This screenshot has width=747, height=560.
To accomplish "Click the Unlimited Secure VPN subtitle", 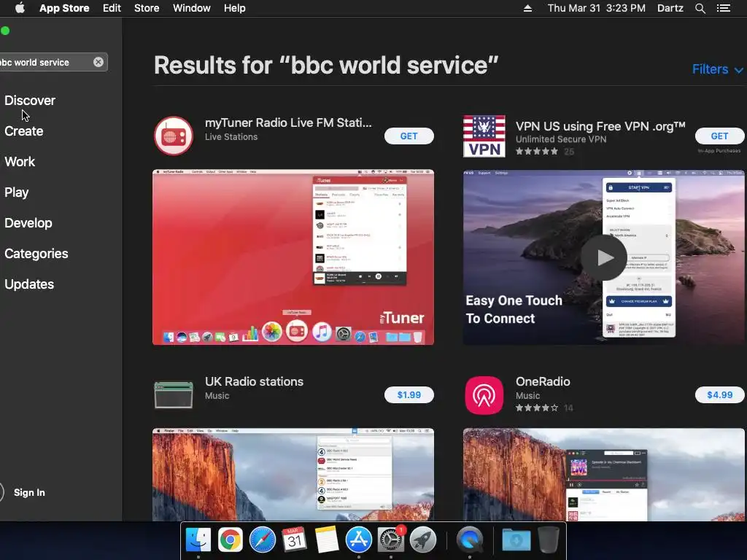I will pyautogui.click(x=561, y=139).
